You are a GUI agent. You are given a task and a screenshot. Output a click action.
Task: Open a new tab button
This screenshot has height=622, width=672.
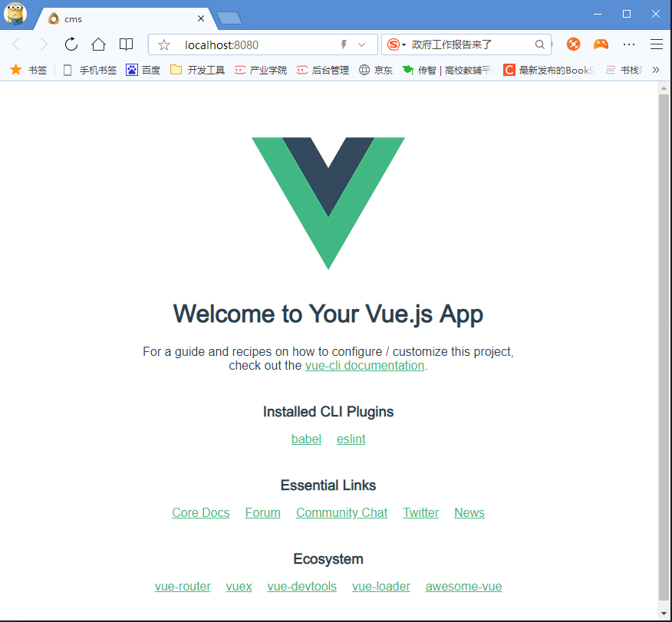coord(229,18)
